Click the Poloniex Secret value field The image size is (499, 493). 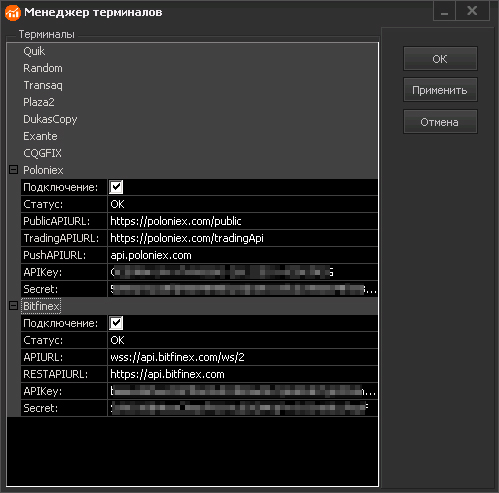click(243, 289)
